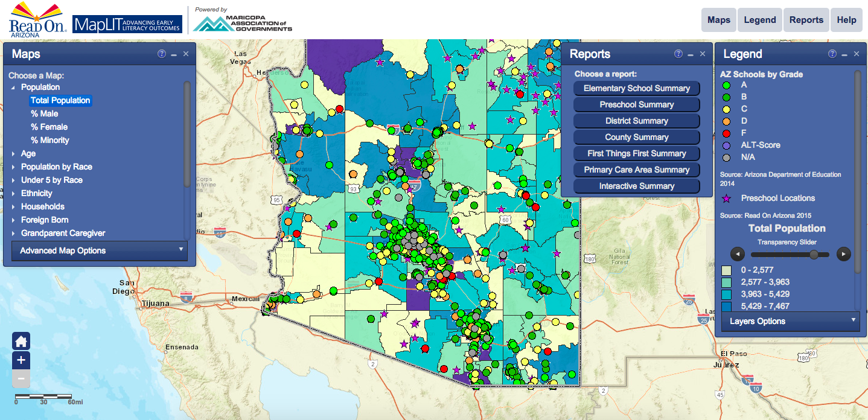Open help icon in Reports panel header
This screenshot has width=868, height=420.
pyautogui.click(x=678, y=54)
